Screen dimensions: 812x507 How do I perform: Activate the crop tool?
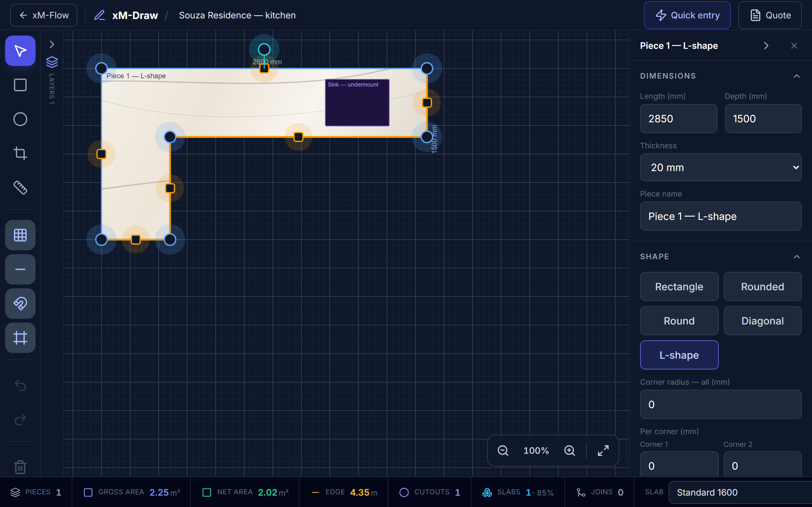20,153
